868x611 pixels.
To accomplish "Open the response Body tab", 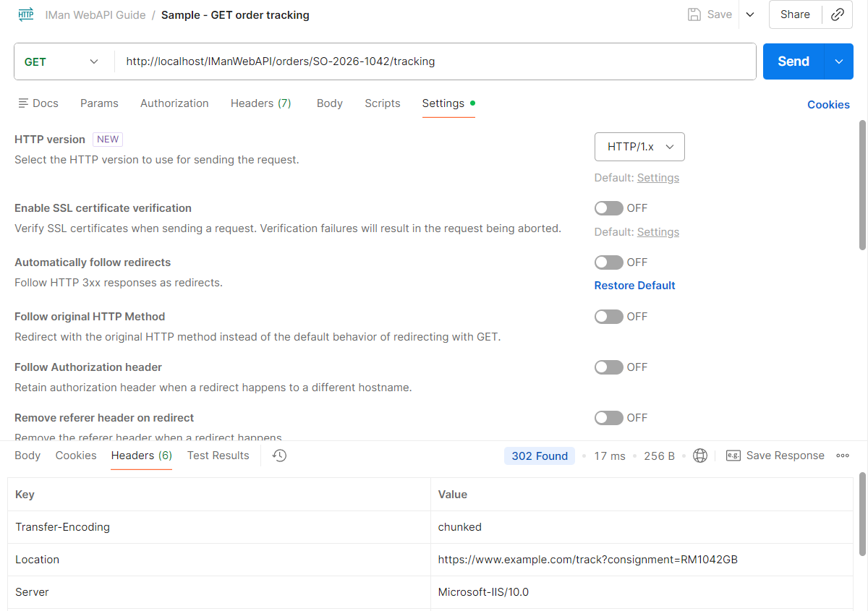I will click(x=27, y=456).
